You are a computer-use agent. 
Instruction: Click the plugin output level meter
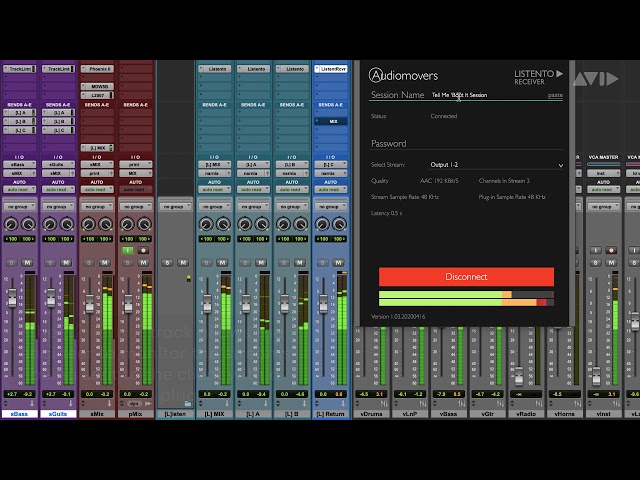coord(466,298)
